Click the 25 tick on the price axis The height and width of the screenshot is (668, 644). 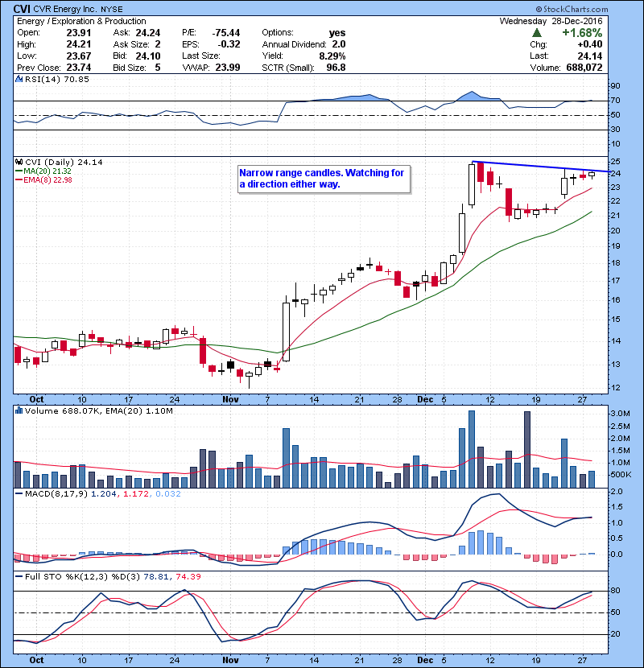coord(615,161)
